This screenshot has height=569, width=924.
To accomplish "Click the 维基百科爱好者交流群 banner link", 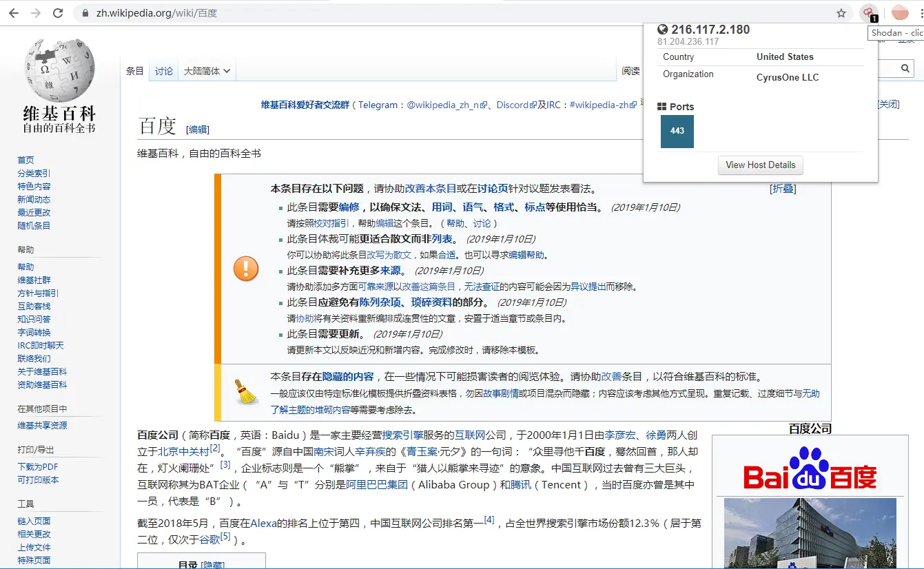I will 305,105.
